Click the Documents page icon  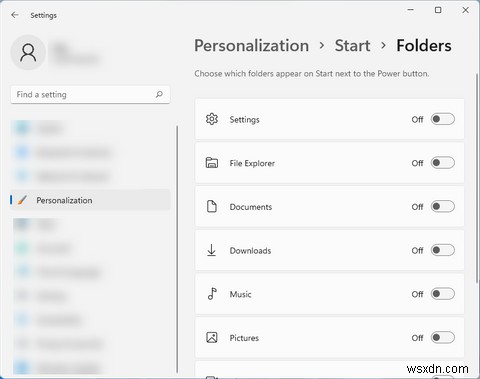pos(212,206)
